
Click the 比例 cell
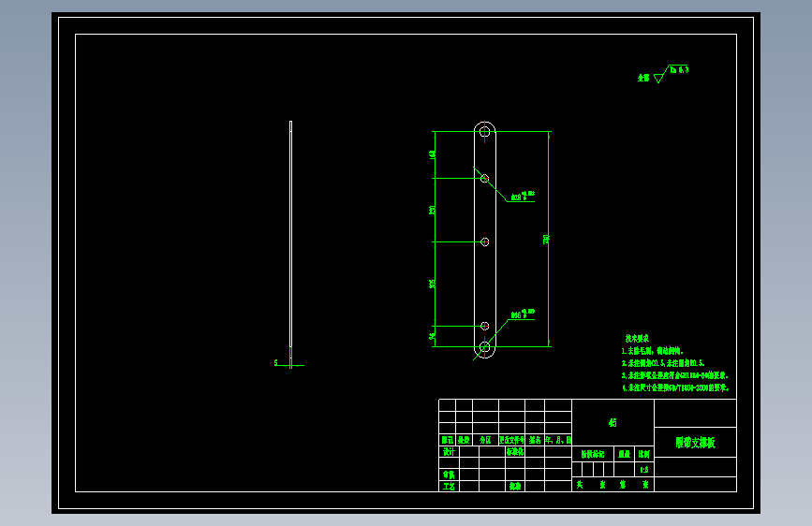coord(644,454)
